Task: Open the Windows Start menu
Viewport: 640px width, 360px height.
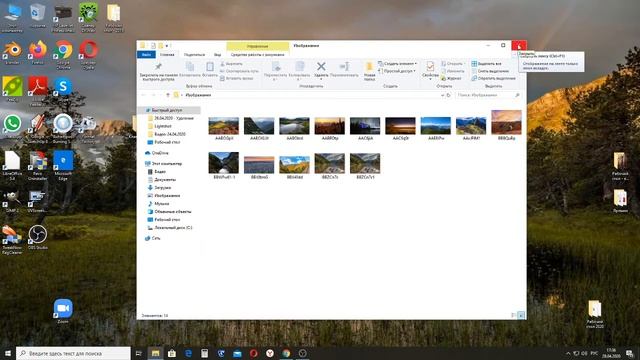Action: (x=8, y=353)
